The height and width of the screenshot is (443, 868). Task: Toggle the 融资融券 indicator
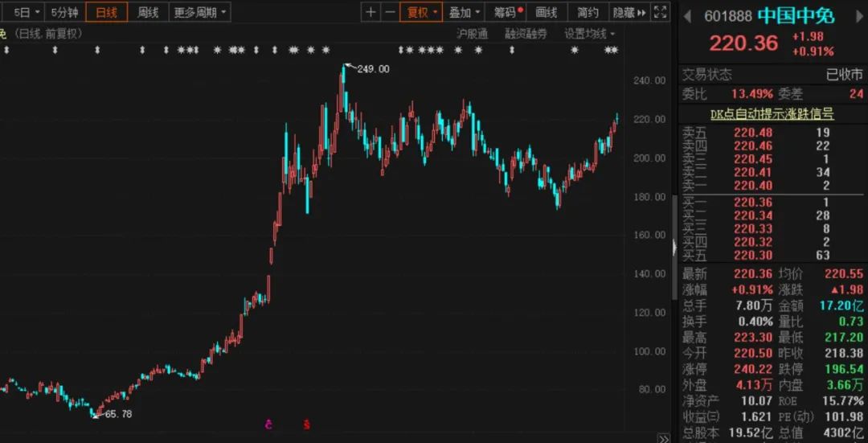click(x=526, y=34)
